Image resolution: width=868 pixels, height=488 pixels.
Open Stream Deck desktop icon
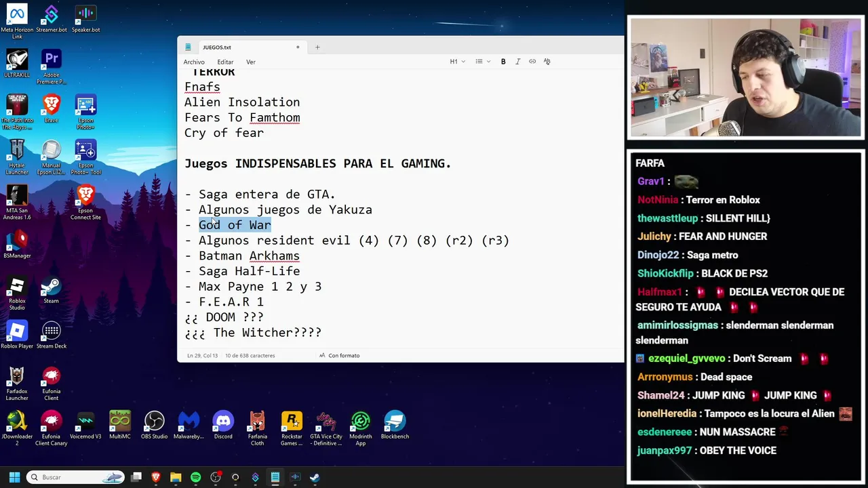point(51,335)
